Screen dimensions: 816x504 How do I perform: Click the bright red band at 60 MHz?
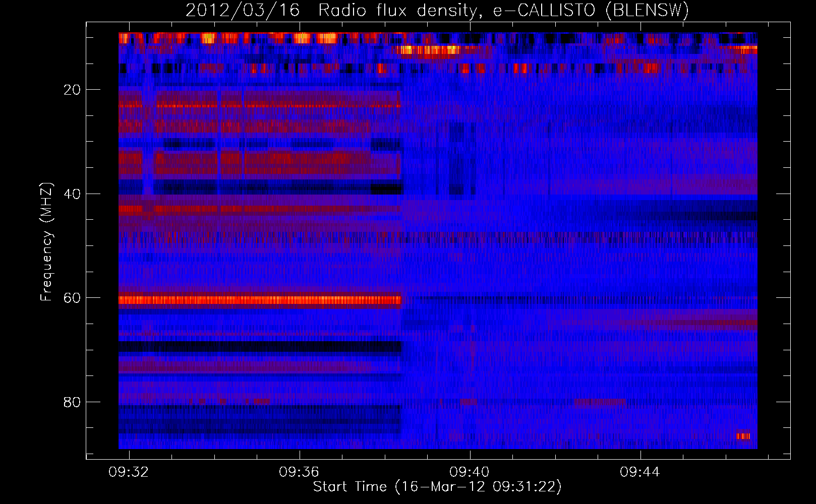pyautogui.click(x=260, y=300)
